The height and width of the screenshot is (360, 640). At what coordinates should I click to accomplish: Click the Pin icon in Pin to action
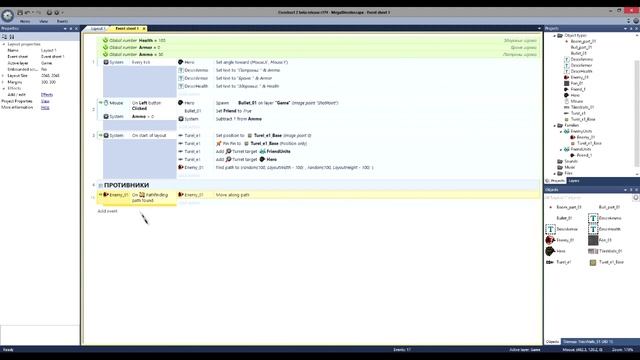click(219, 144)
